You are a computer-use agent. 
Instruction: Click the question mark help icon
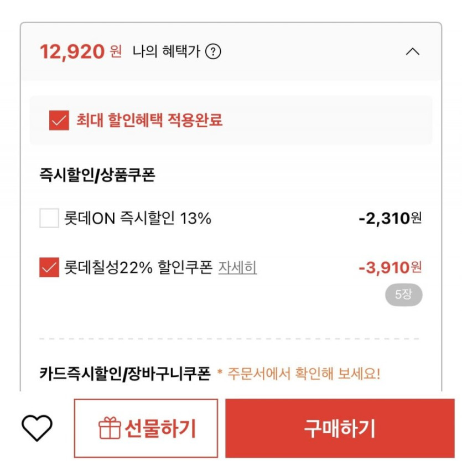point(213,52)
